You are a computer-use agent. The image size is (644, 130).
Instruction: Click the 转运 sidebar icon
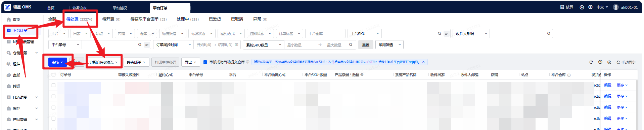coord(9,86)
